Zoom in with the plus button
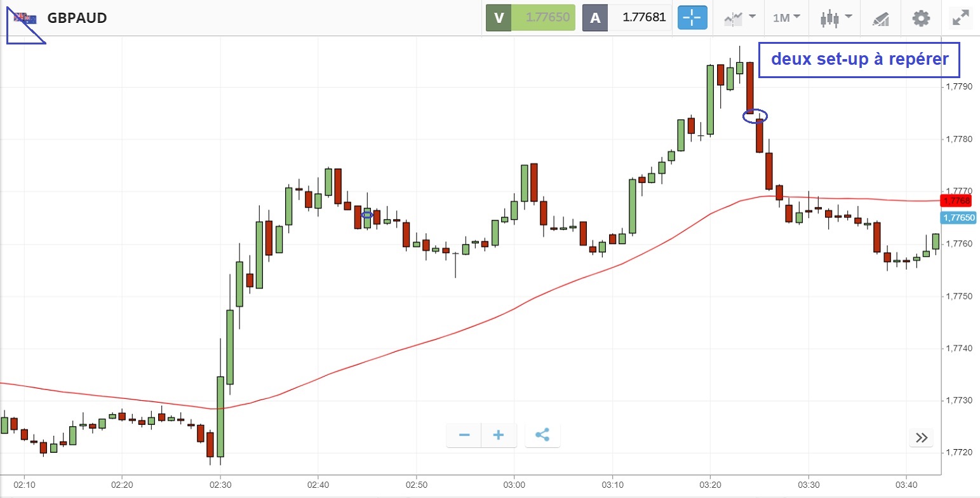 499,435
